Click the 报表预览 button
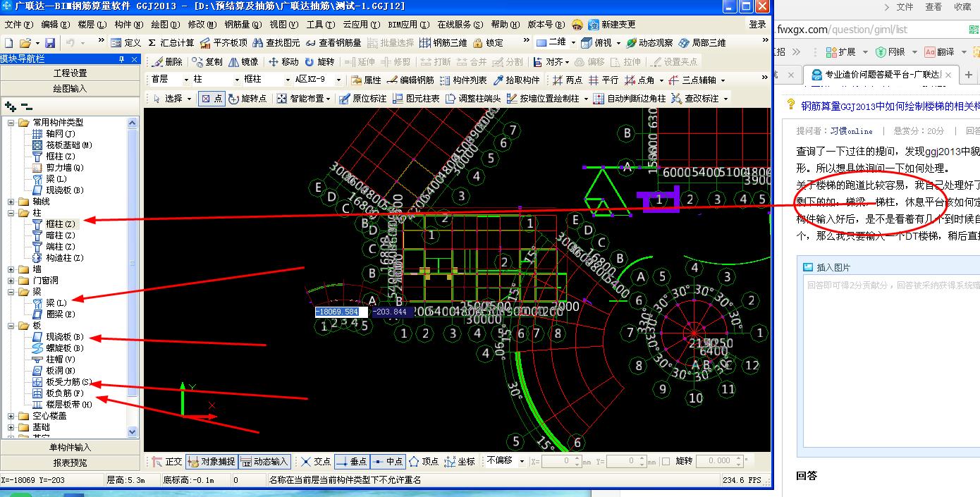Viewport: 980px width, 497px height. point(71,463)
